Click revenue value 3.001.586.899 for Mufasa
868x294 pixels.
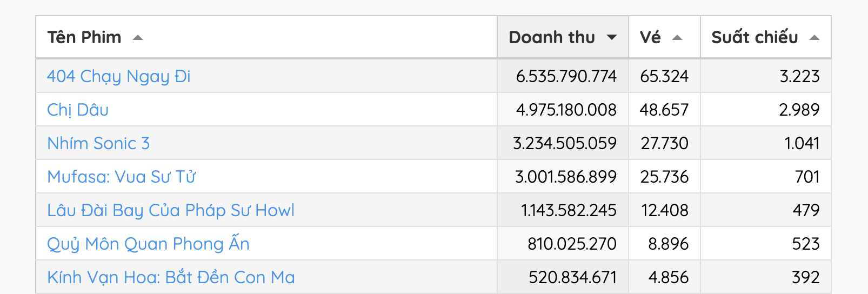pos(565,177)
